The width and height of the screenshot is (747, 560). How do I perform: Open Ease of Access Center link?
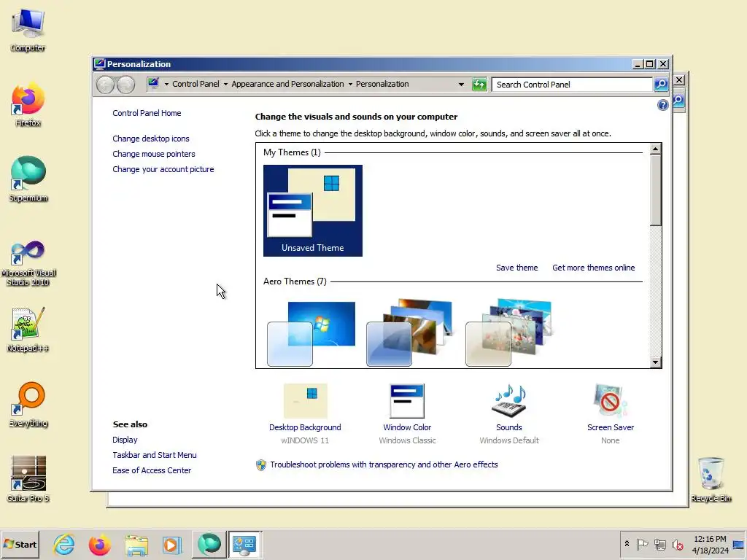(x=152, y=470)
